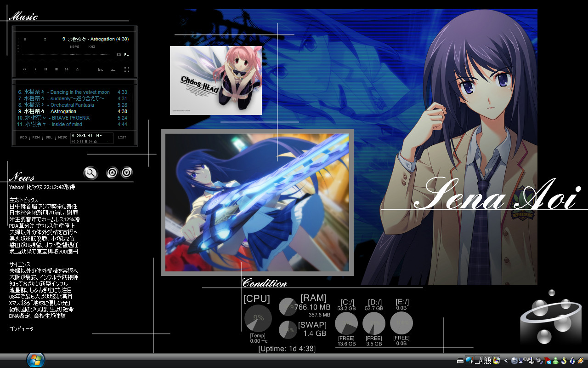Open the LIST menu in the playlist
588x368 pixels.
[x=122, y=137]
